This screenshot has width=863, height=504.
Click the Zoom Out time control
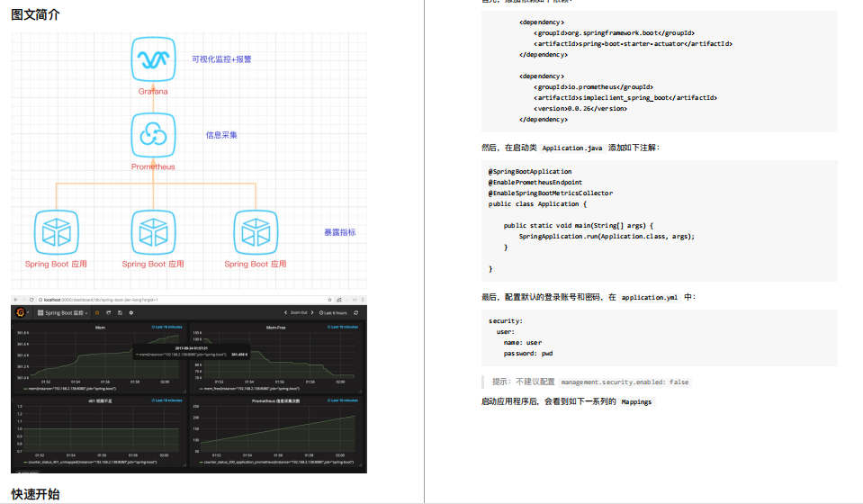(x=299, y=312)
